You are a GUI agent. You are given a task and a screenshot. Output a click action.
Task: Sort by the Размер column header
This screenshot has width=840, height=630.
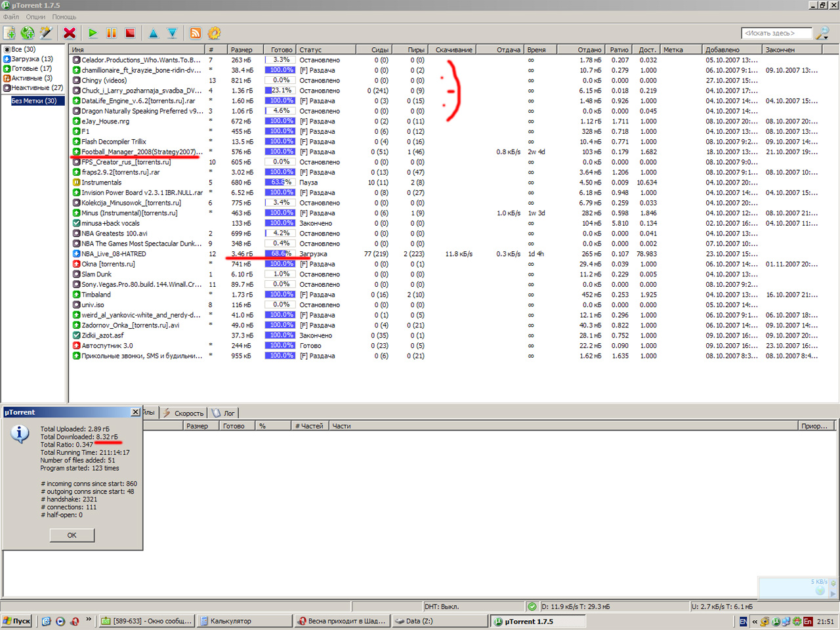pos(245,49)
